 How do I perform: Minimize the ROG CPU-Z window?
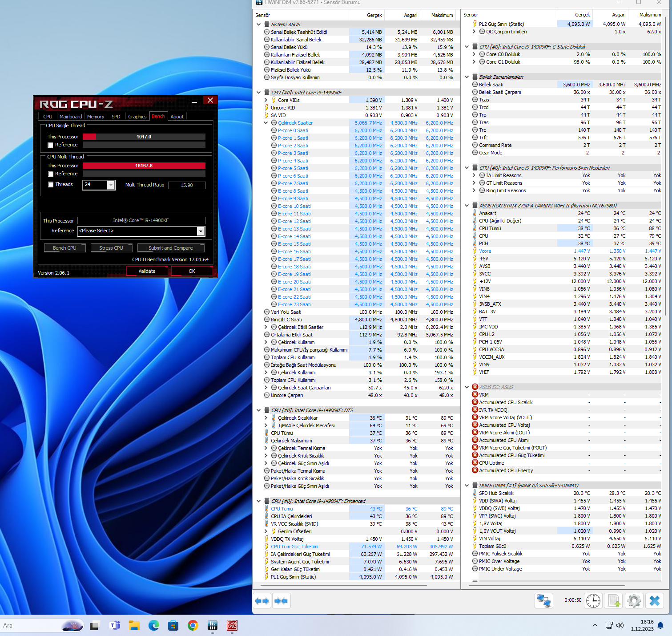tap(194, 102)
